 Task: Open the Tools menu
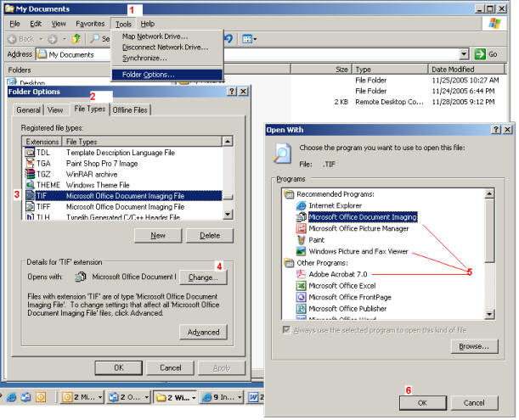[x=123, y=24]
